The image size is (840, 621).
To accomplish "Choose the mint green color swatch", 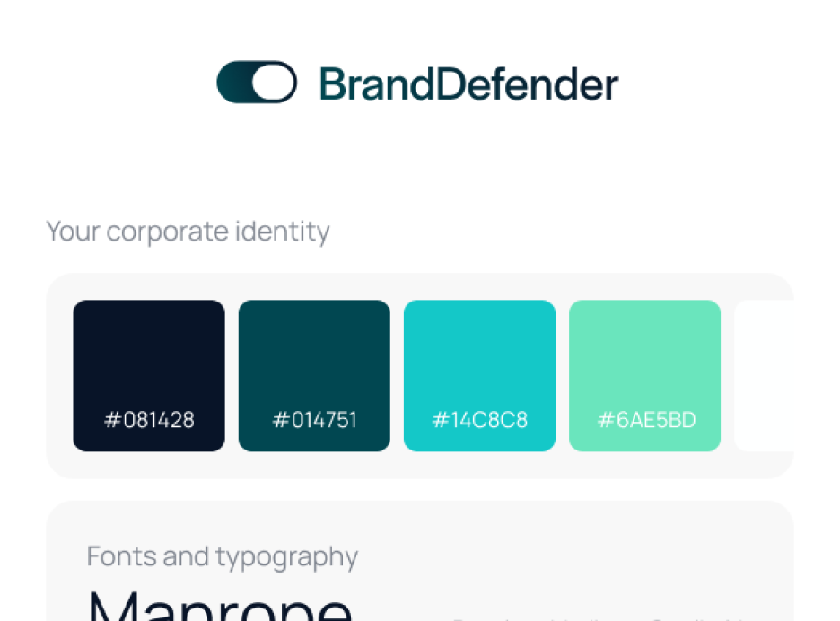I will coord(644,359).
